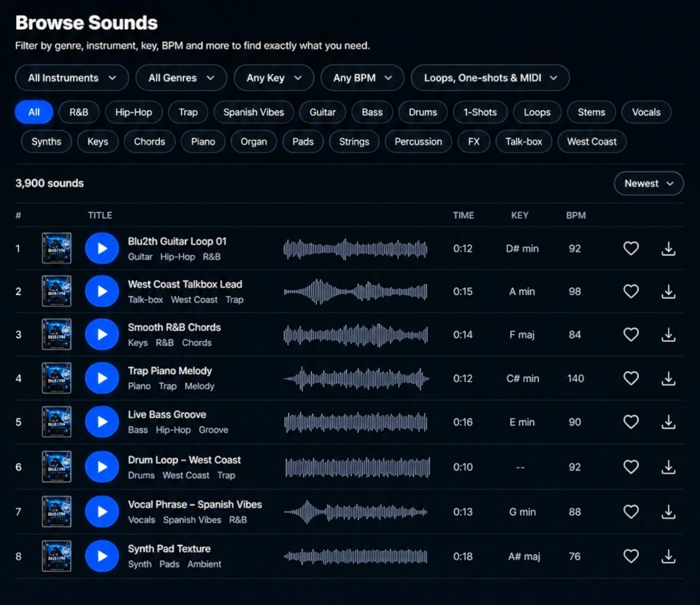
Task: Play Smooth R&B Chords sample
Action: tap(102, 334)
